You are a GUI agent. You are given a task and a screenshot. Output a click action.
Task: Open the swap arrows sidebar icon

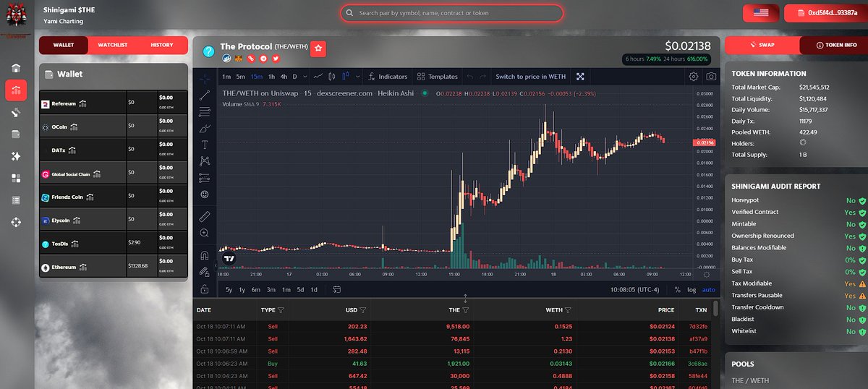coord(16,112)
